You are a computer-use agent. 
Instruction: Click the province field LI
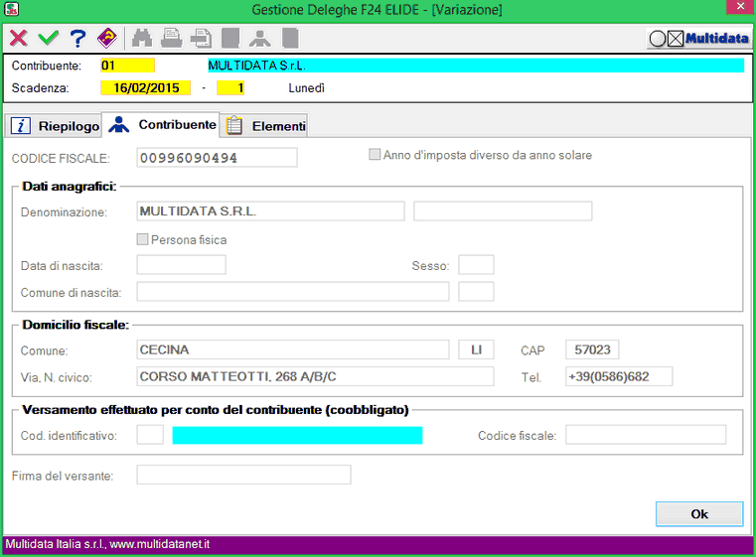point(476,349)
